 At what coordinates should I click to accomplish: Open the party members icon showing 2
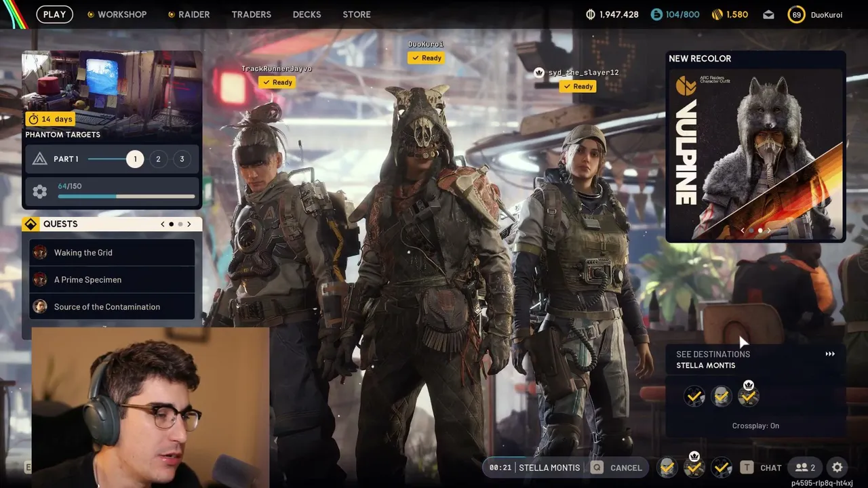tap(806, 467)
